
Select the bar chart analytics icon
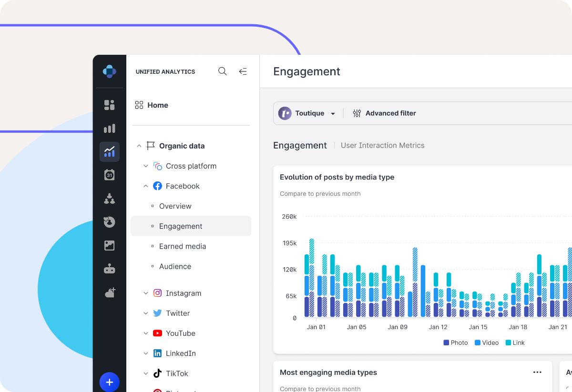(109, 128)
